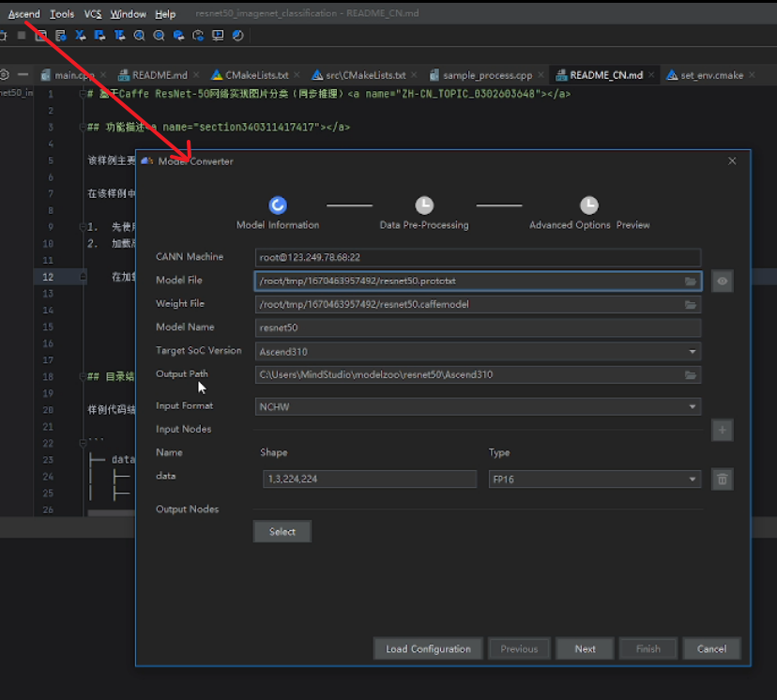Click the Data Pre-Processing step icon
777x700 pixels.
tap(424, 205)
